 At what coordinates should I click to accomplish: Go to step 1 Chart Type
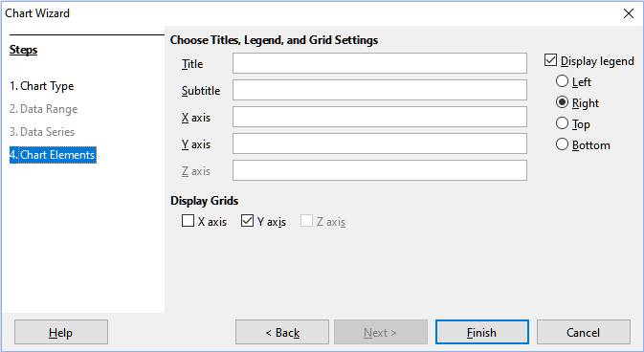coord(42,86)
